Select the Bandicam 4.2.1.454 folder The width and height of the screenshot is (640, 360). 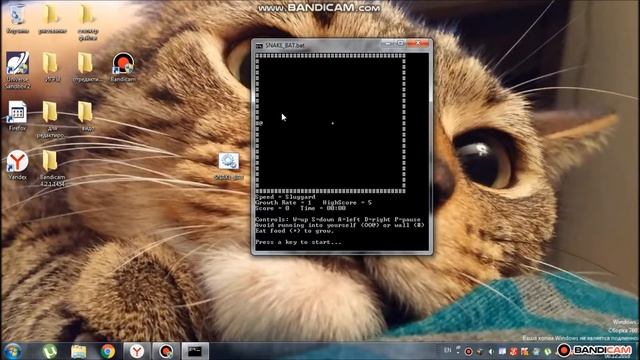(x=52, y=168)
